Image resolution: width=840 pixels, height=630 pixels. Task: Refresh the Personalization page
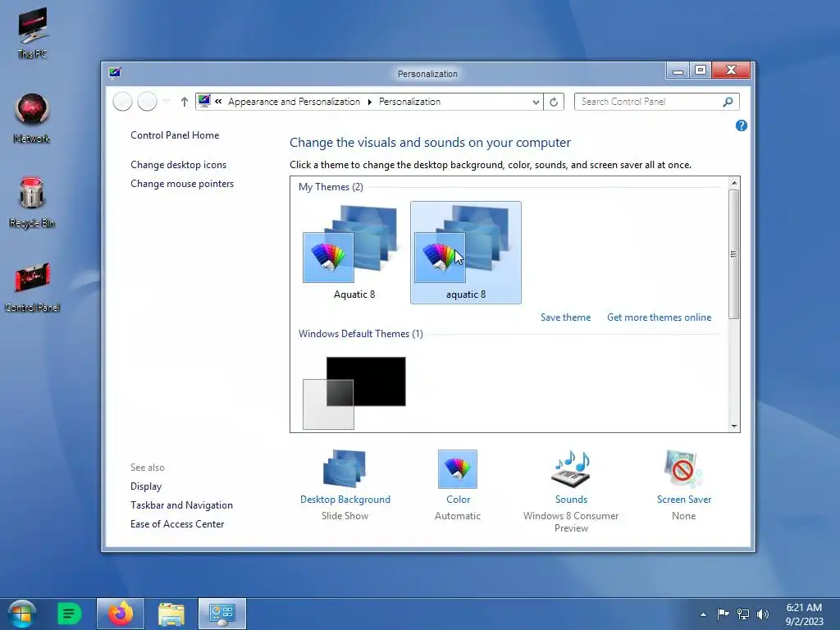point(554,102)
